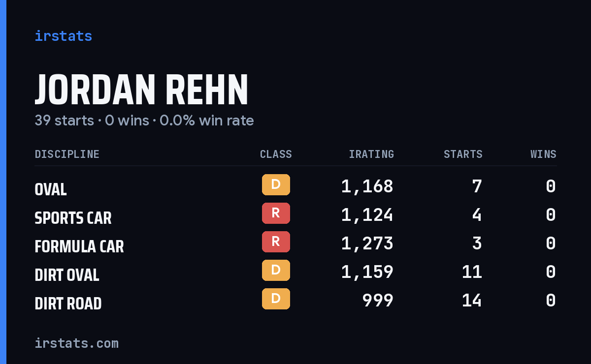Sort by the Discipline column header
591x364 pixels.
click(x=67, y=154)
